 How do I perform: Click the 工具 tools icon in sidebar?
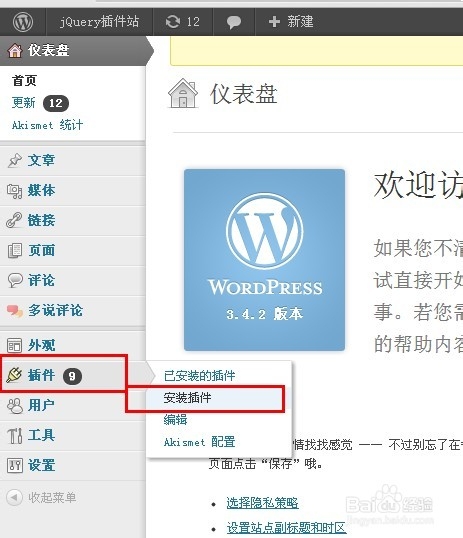tap(15, 436)
